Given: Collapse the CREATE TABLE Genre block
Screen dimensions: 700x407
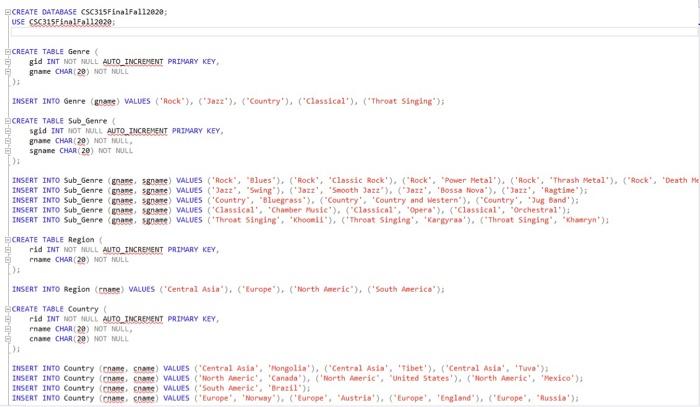Looking at the screenshot, I should pos(8,52).
